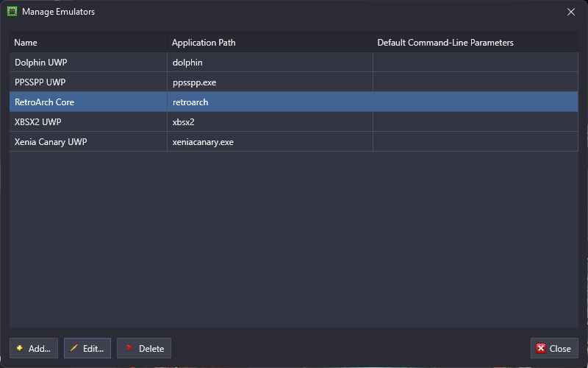This screenshot has width=588, height=368.
Task: Click the Add... button
Action: coord(34,348)
